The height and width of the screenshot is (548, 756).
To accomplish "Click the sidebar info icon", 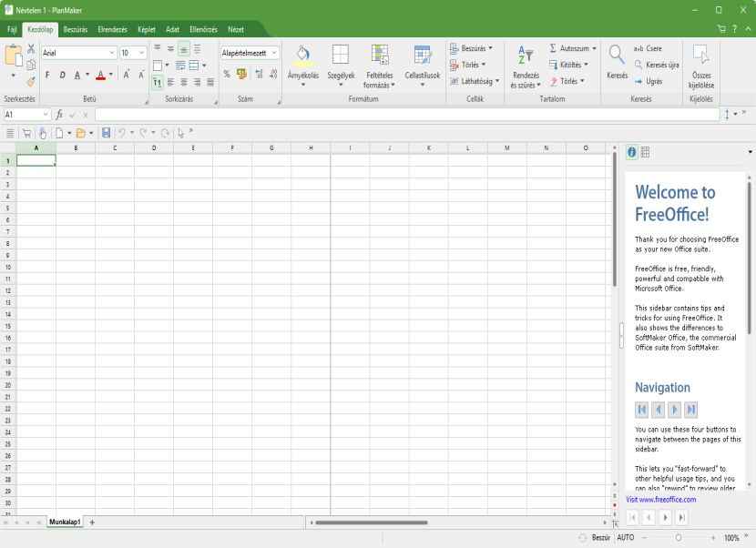I will tap(631, 152).
